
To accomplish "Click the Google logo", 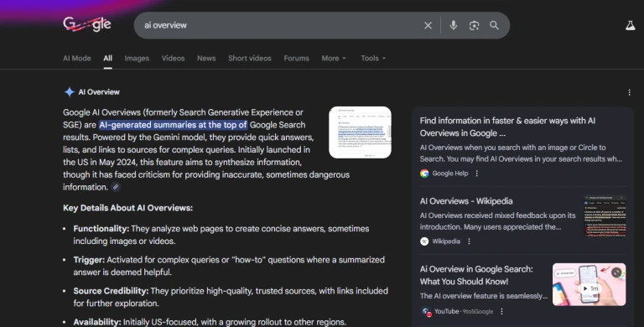I will [x=87, y=24].
